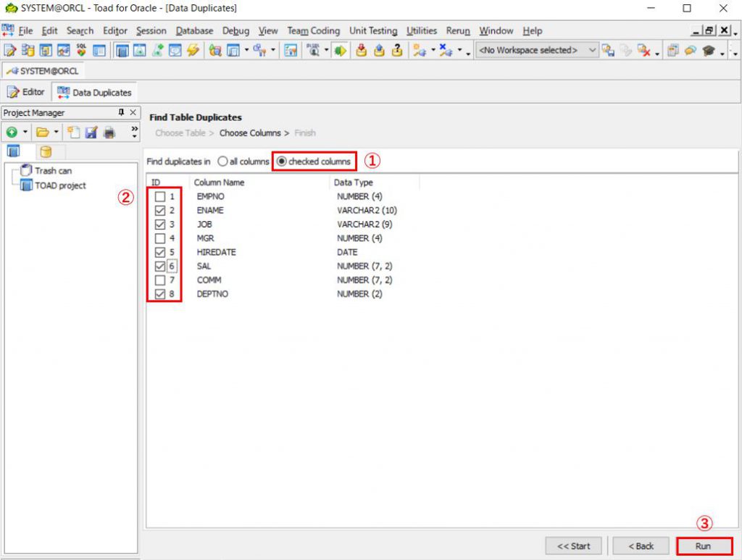
Task: Click the SYSTEM@ORCL connection tab
Action: point(43,71)
